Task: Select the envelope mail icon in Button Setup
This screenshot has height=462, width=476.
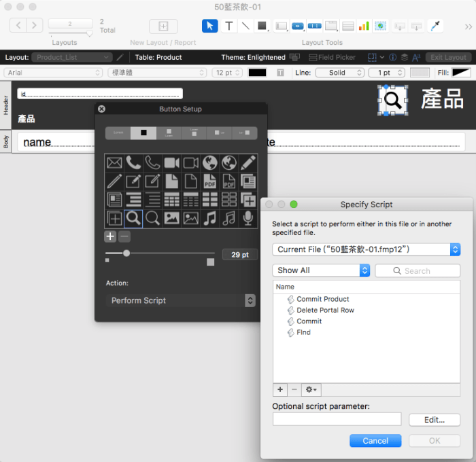Action: pyautogui.click(x=114, y=163)
